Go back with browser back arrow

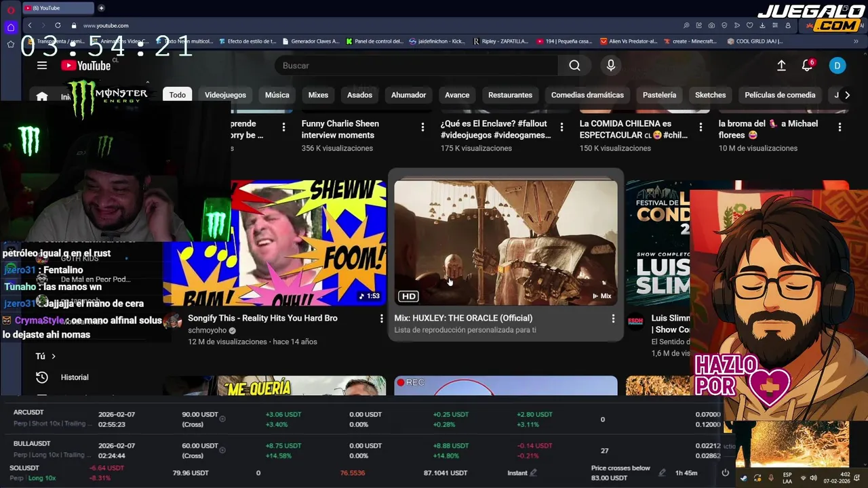click(30, 25)
